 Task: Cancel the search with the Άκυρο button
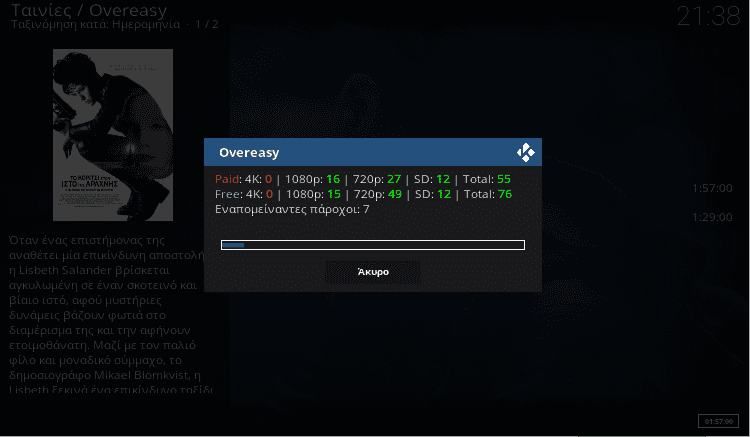(x=373, y=272)
